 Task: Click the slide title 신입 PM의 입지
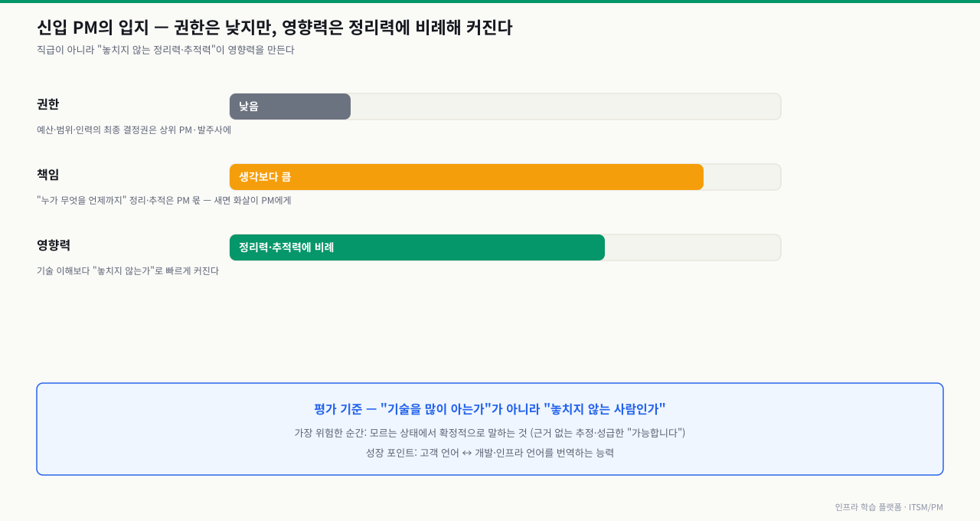[274, 28]
